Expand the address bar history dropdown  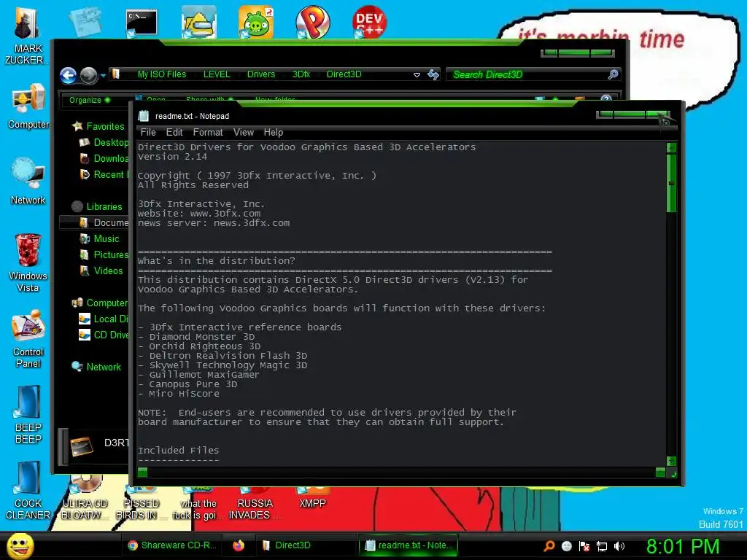click(x=417, y=75)
